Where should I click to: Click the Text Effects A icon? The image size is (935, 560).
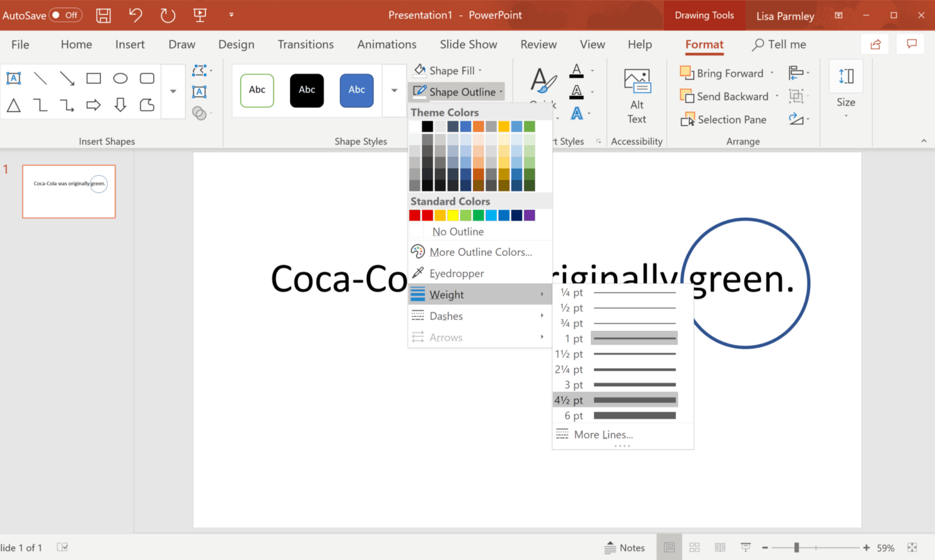[x=577, y=113]
